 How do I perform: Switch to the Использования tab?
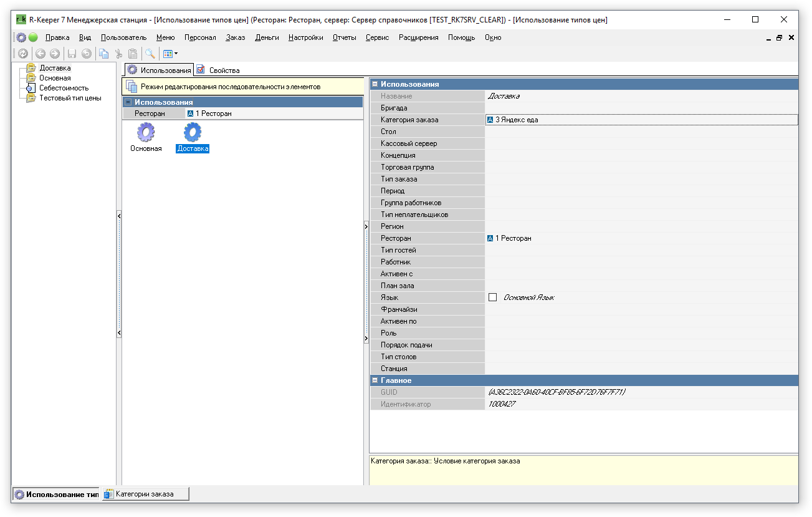pyautogui.click(x=159, y=70)
